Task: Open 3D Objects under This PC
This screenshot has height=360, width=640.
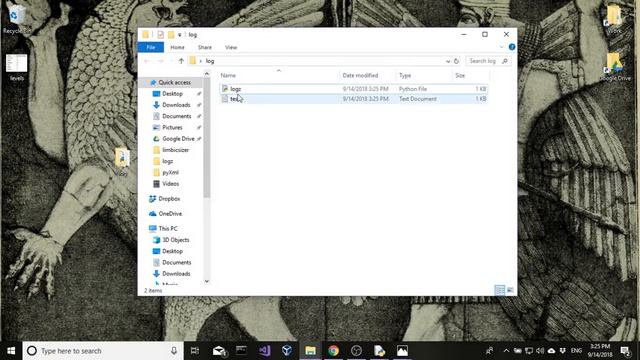Action: [x=176, y=240]
